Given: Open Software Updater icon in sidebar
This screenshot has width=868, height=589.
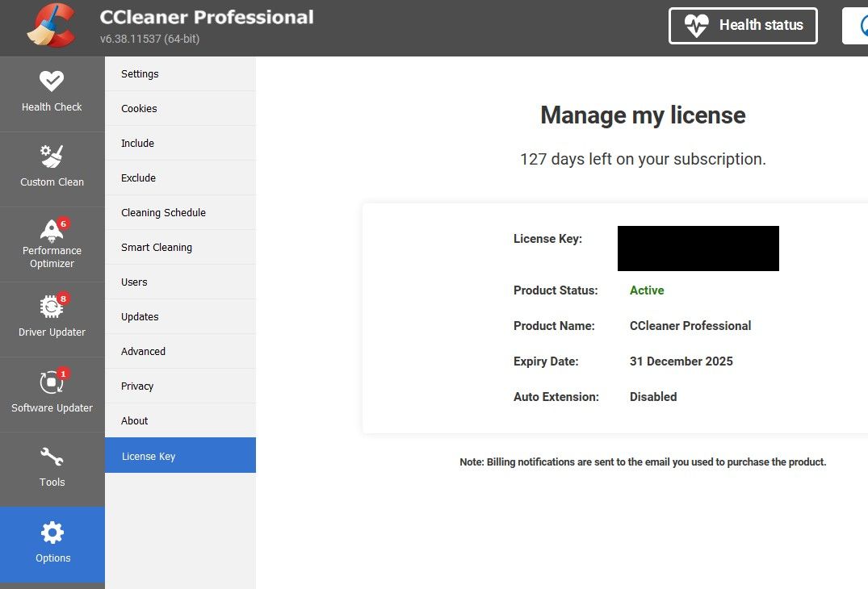Looking at the screenshot, I should tap(52, 382).
